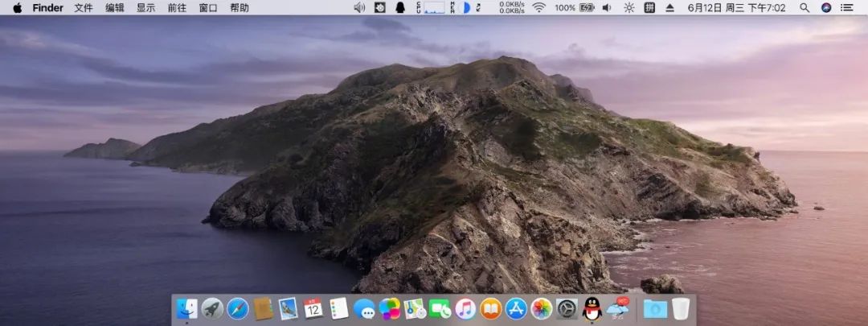This screenshot has height=326, width=868.
Task: Open the 文件 menu
Action: [84, 8]
